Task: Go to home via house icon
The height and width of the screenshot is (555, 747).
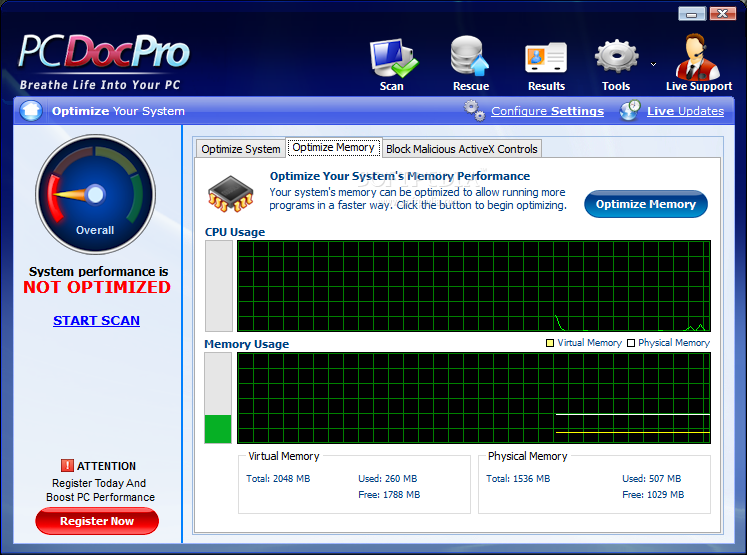Action: 31,111
